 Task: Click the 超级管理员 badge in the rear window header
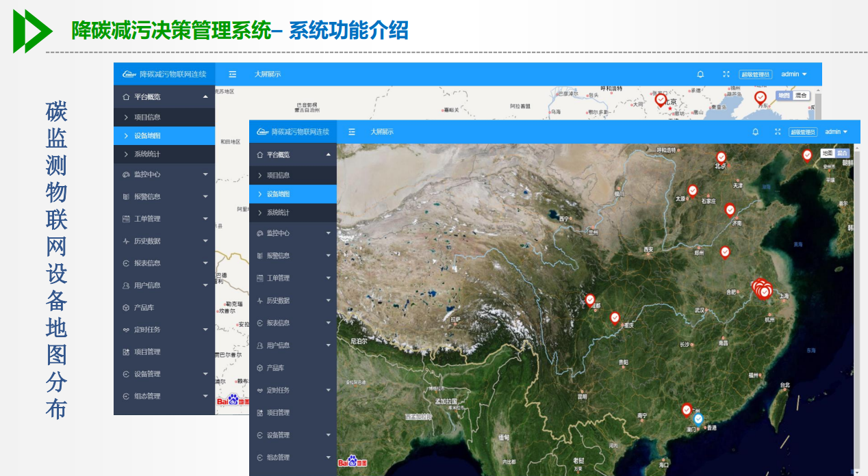(755, 74)
